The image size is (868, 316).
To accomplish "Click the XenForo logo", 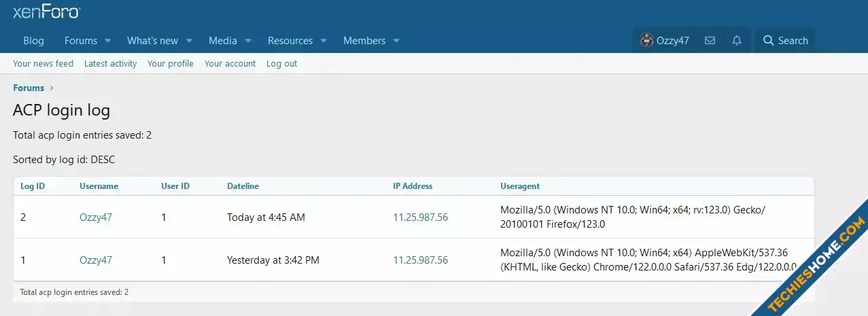I will point(46,11).
